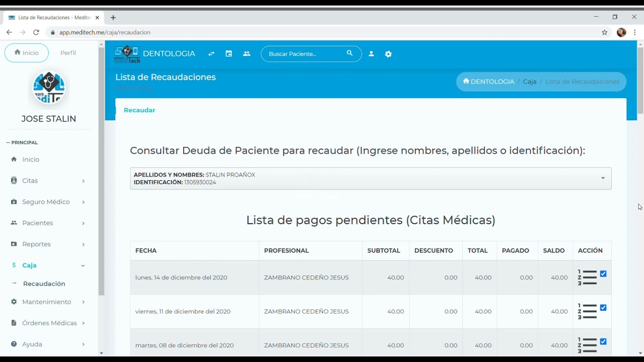Viewport: 644px width, 362px height.
Task: Open details list icon for 08 de diciembre row
Action: click(587, 345)
